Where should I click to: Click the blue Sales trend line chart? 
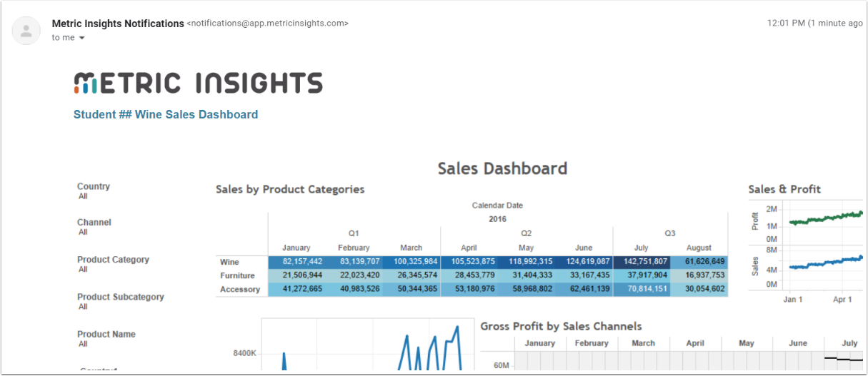[825, 263]
